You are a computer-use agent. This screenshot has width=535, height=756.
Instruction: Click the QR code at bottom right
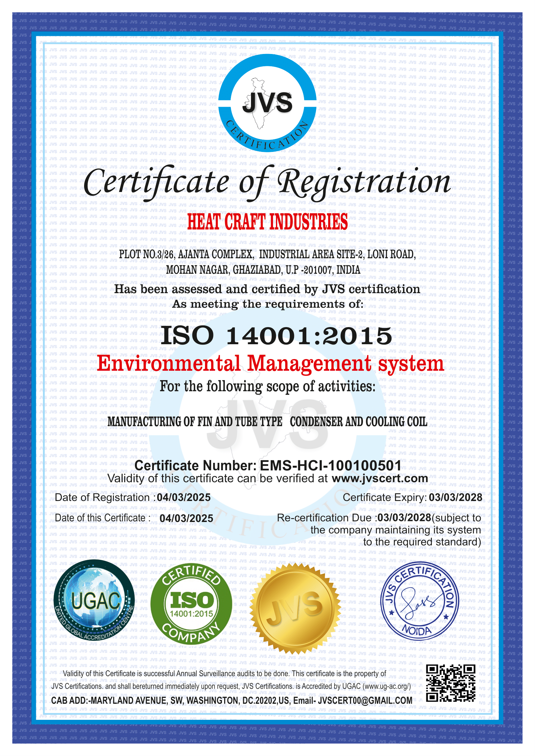coord(451,683)
